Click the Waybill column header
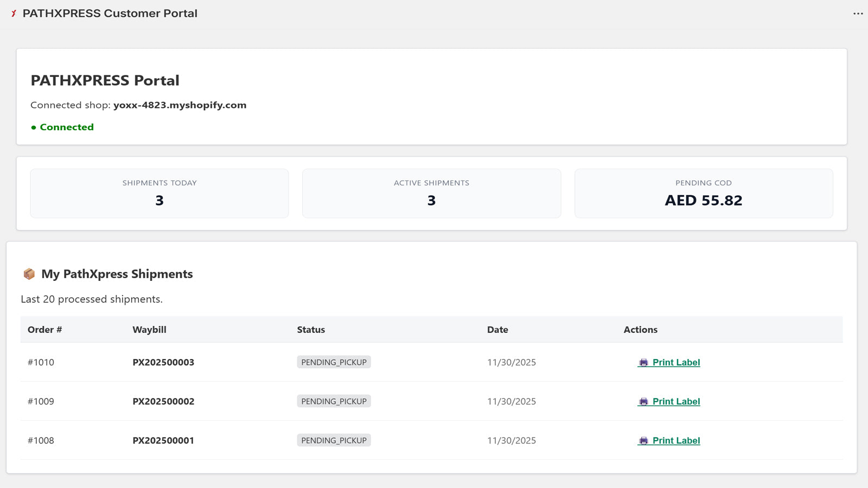This screenshot has width=868, height=488. tap(149, 330)
